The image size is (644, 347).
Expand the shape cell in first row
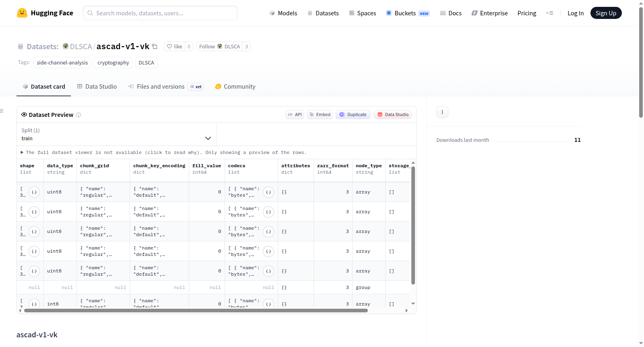coord(34,192)
